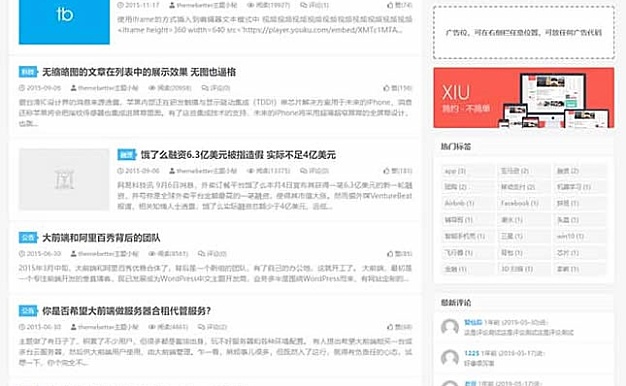Click blue category badge before 你是否希望大前端 title

coord(28,311)
